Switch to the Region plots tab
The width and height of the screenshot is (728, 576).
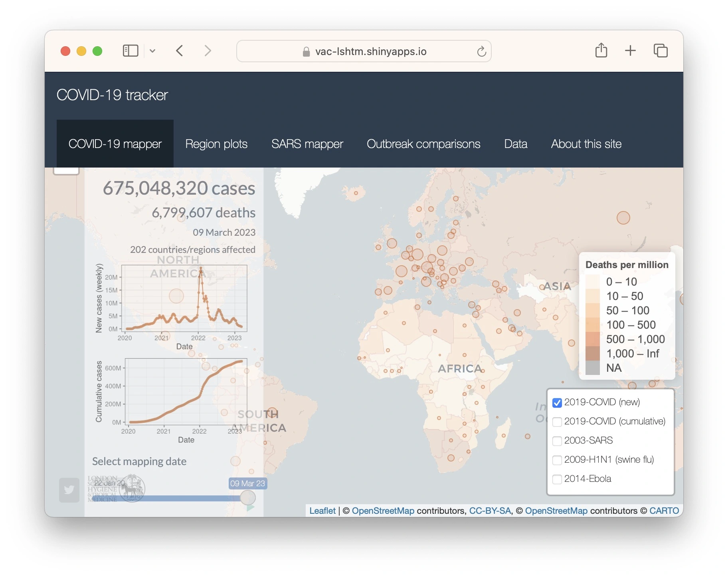[x=216, y=144]
